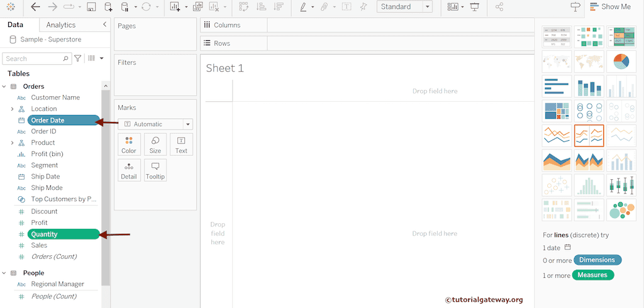
Task: Switch to the Analytics tab
Action: click(x=61, y=25)
